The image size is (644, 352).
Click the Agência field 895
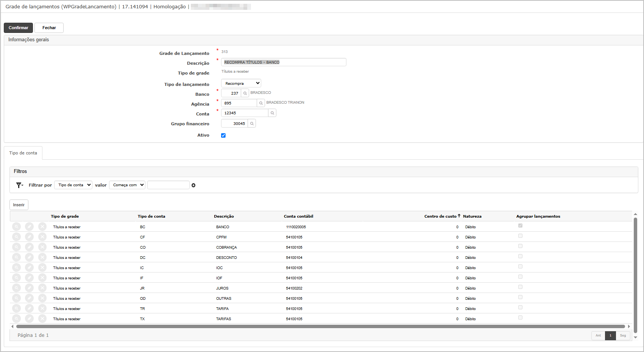click(239, 103)
